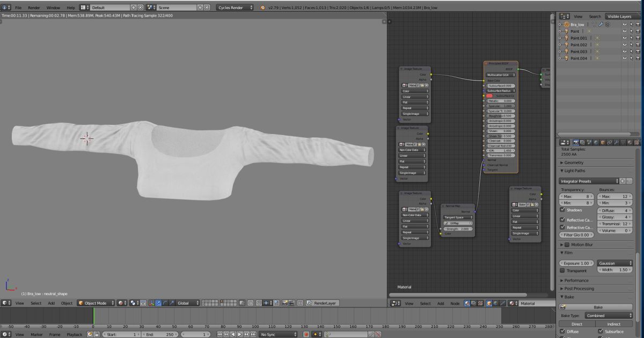Screen dimensions: 644x338
Task: Open the Object Mode dropdown
Action: pyautogui.click(x=96, y=303)
